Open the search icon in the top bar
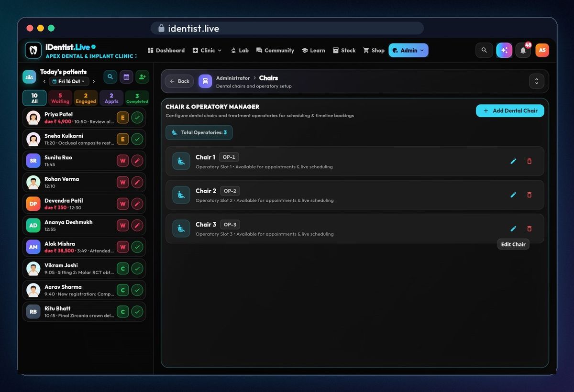The width and height of the screenshot is (574, 392). pos(484,50)
